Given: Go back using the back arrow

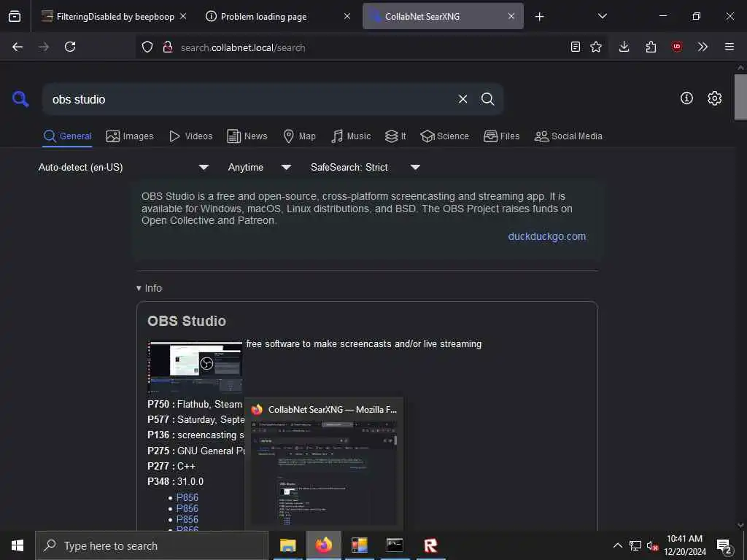Looking at the screenshot, I should [18, 47].
